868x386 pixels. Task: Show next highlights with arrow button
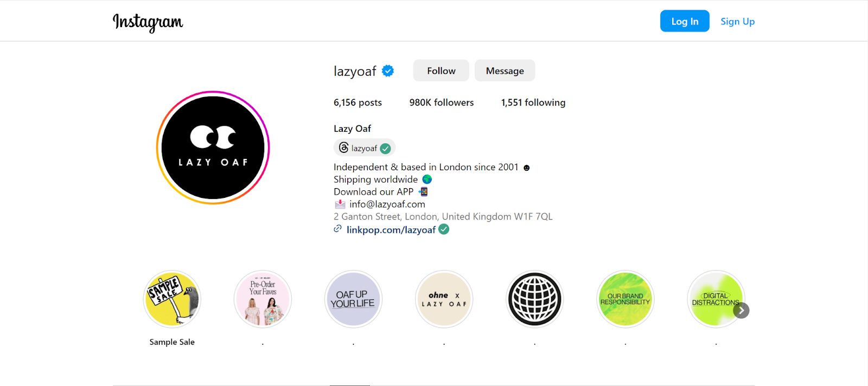[x=741, y=310]
